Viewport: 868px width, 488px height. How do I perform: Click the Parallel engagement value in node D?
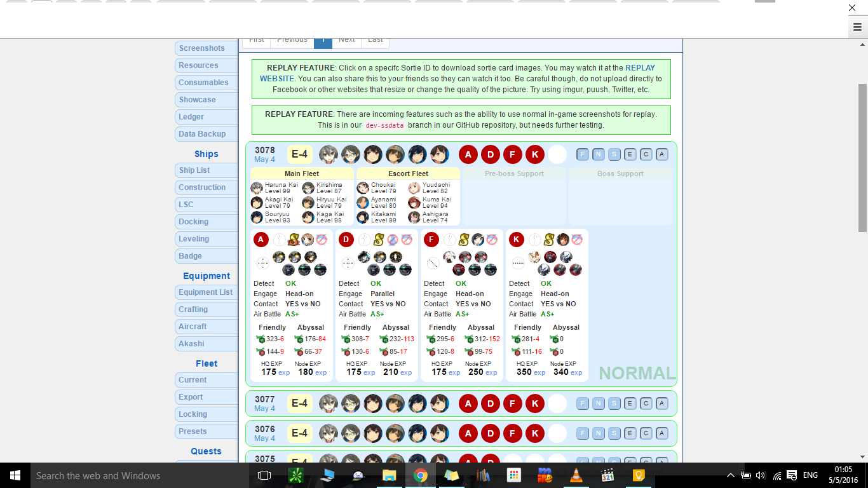click(383, 294)
